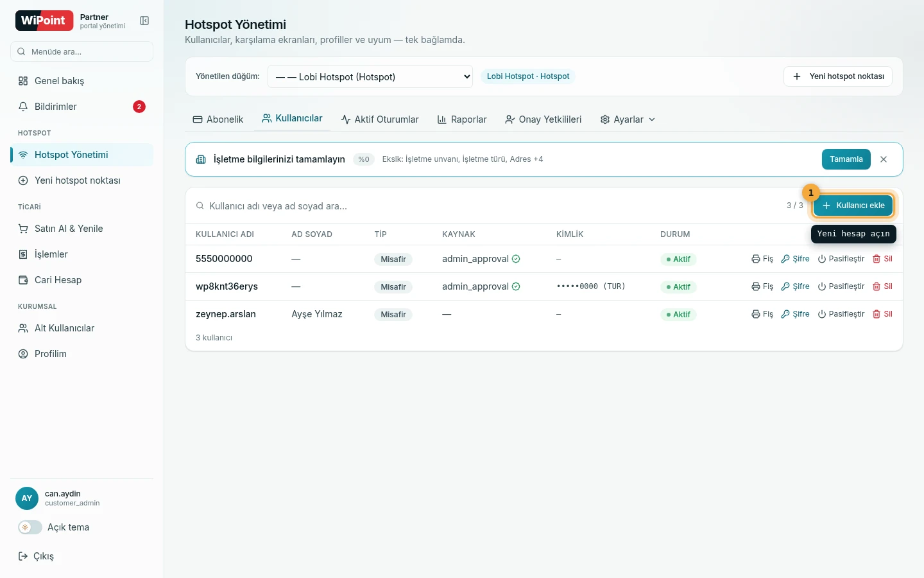This screenshot has height=578, width=924.
Task: Delete user zeynep.arslan with Sil
Action: pos(882,314)
